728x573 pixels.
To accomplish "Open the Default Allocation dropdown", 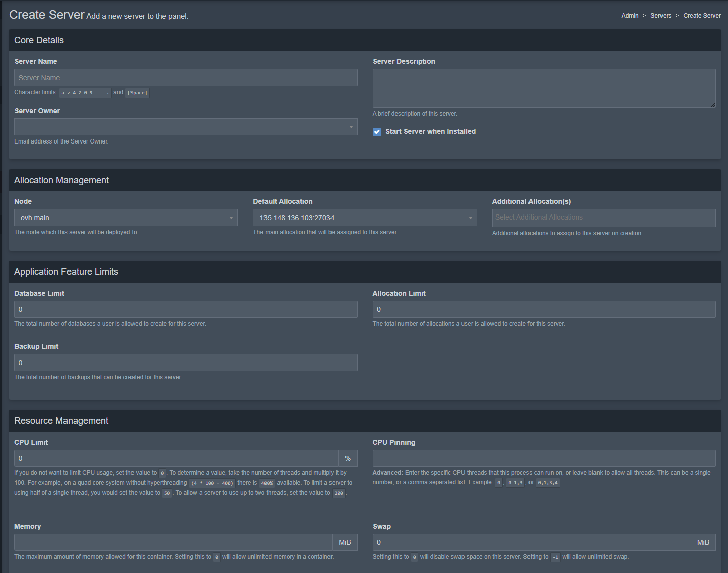I will pyautogui.click(x=364, y=218).
